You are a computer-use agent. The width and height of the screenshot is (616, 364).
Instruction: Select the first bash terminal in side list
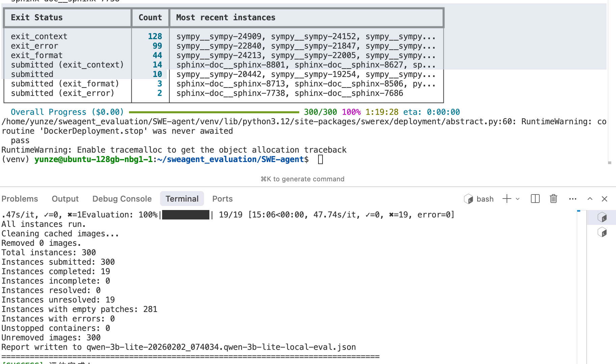pyautogui.click(x=602, y=217)
